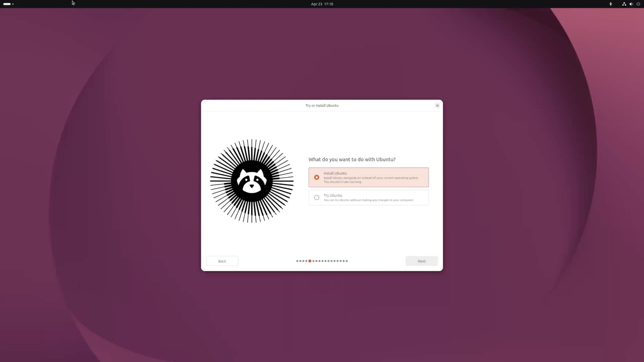Click the 'Try or install Ubuntu' title bar
This screenshot has height=362, width=644.
pyautogui.click(x=321, y=105)
